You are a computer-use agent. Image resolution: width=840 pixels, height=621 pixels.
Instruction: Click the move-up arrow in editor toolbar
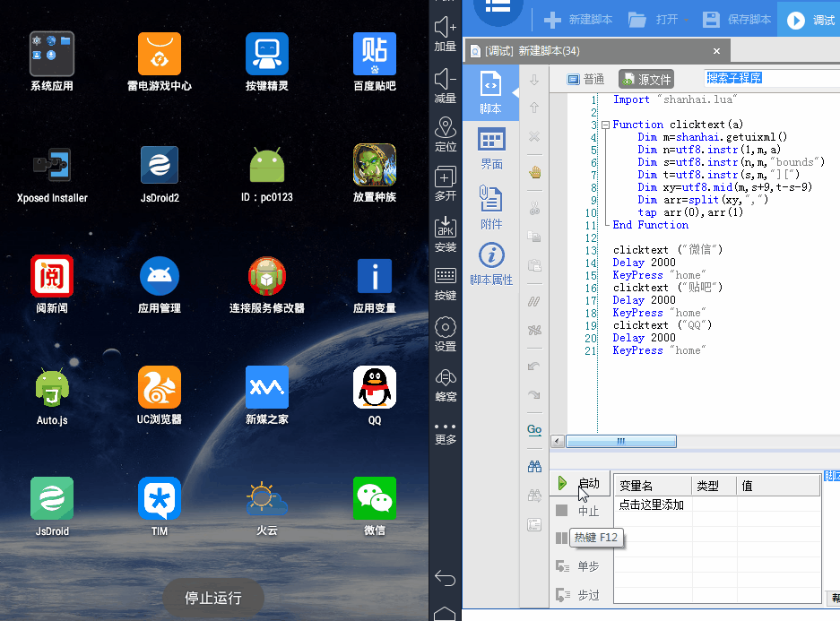coord(534,108)
